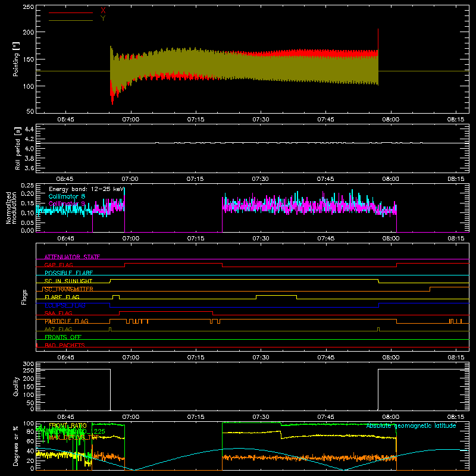Viewport: 476px width, 476px height.
Task: Click the ECLIPSE_FLAG label
Action: tap(65, 305)
